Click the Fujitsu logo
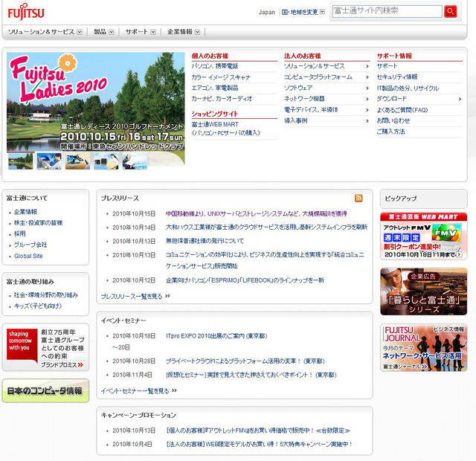Viewport: 476px width, 461px height. (x=26, y=13)
